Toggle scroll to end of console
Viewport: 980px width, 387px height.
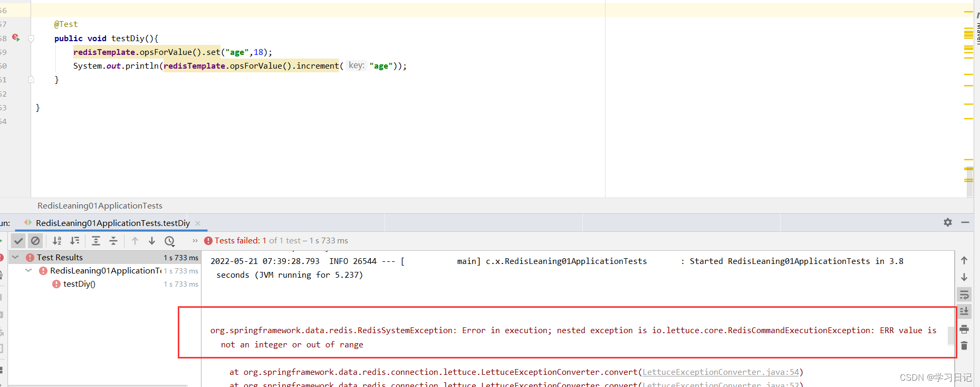[x=964, y=312]
